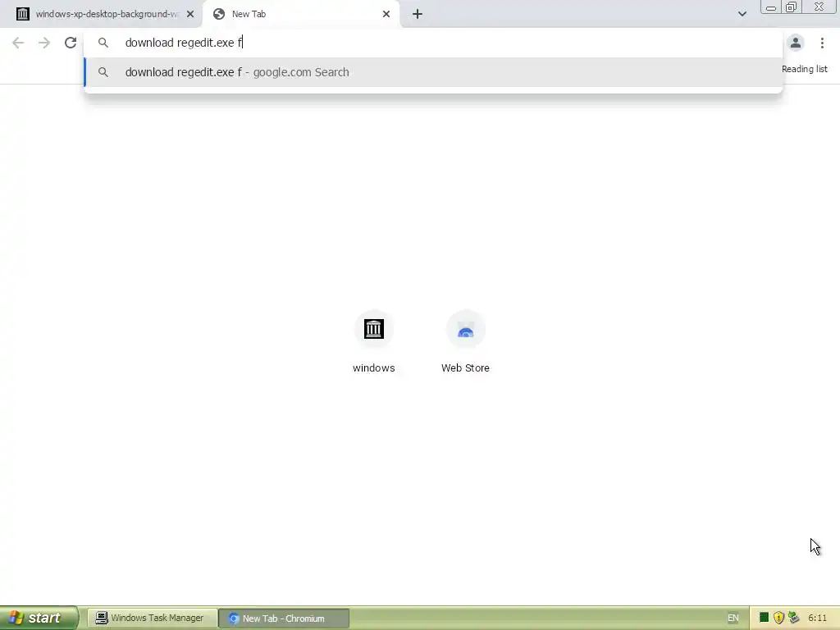The image size is (840, 630).
Task: Minimize the Chromium window
Action: pyautogui.click(x=771, y=7)
